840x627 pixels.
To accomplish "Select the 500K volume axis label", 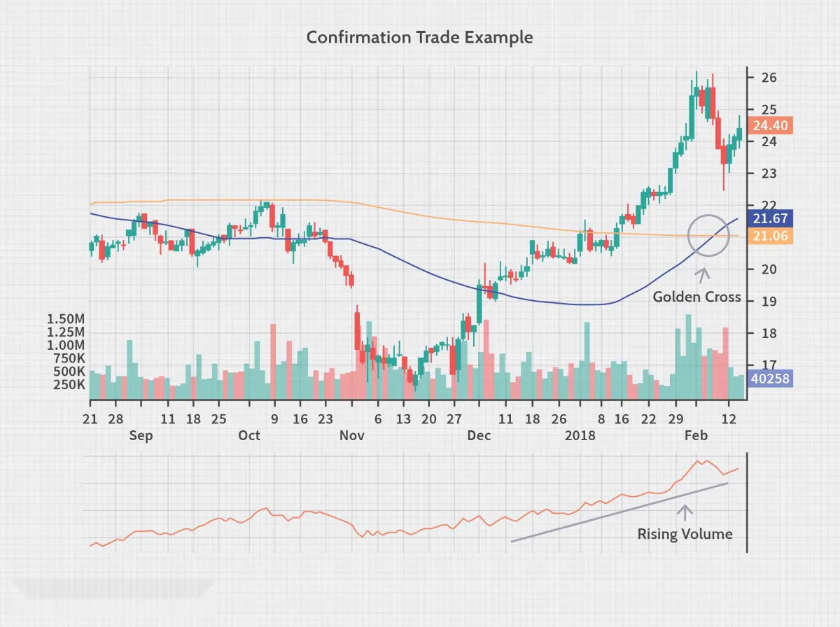I will click(x=69, y=372).
